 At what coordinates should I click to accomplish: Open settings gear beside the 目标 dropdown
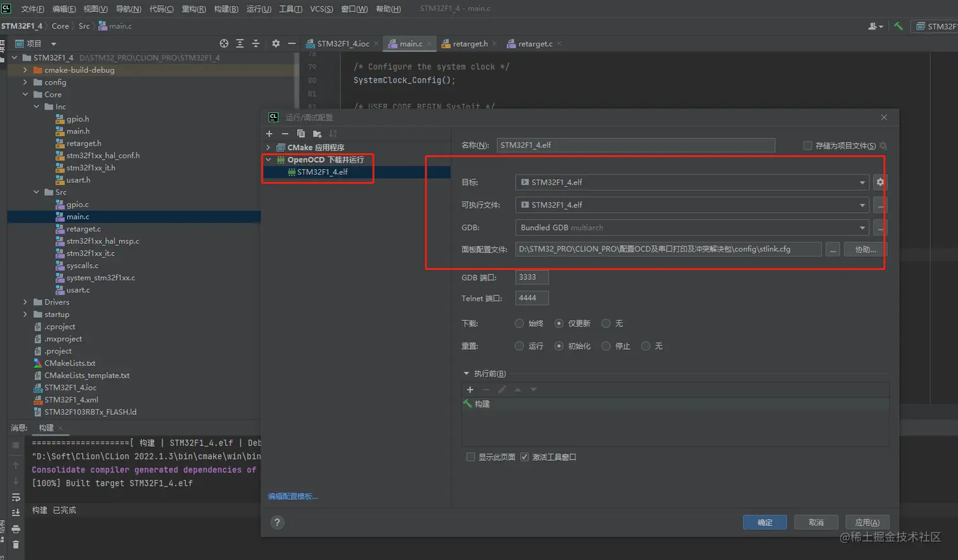880,182
